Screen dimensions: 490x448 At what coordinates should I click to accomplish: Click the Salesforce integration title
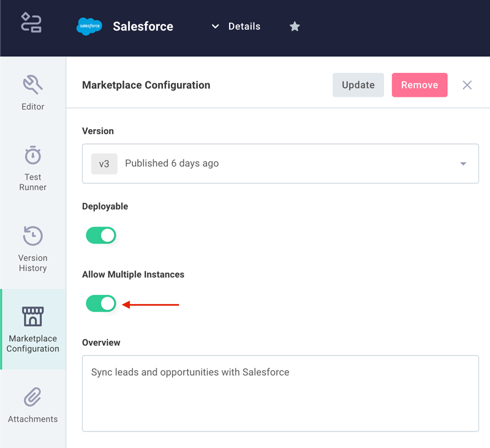point(143,26)
